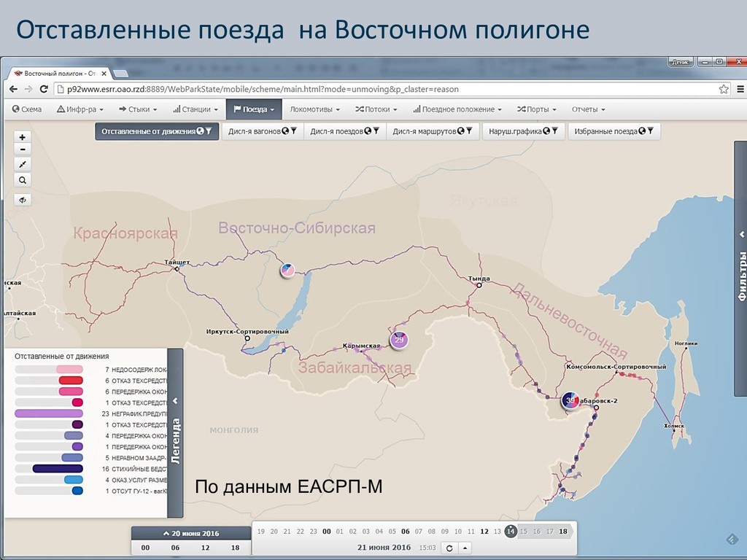Select the Восточный полигон browser tab
The height and width of the screenshot is (560, 747).
point(60,74)
